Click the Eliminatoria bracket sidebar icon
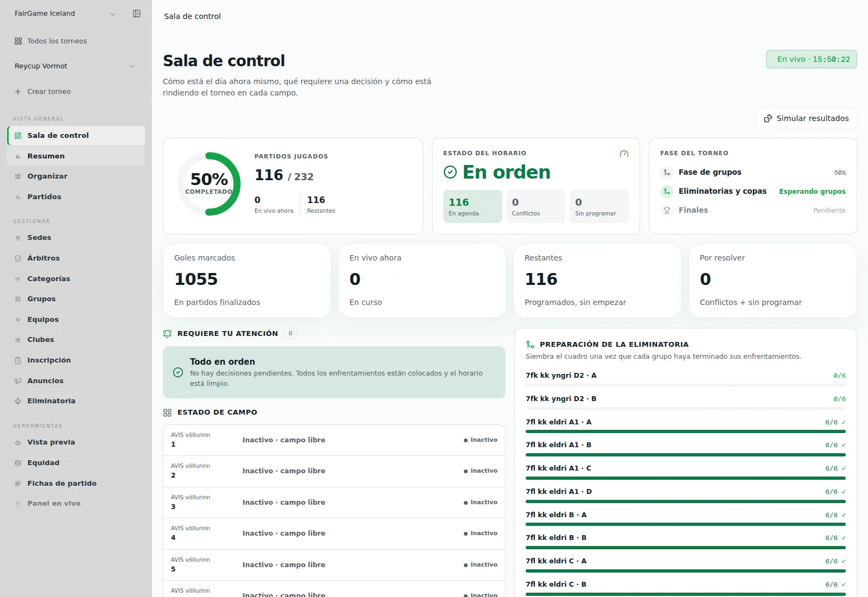The width and height of the screenshot is (868, 597). 18,401
